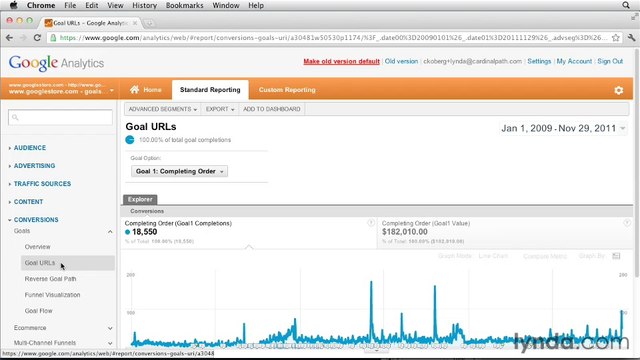Select Completing Order Goal1 Completions metric
640x360 pixels.
pyautogui.click(x=249, y=232)
